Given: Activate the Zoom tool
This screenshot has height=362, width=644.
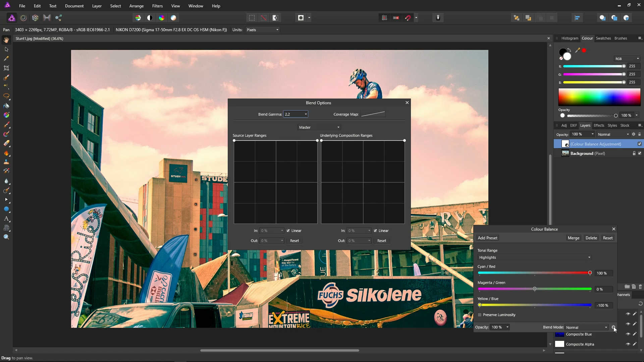Looking at the screenshot, I should (6, 237).
